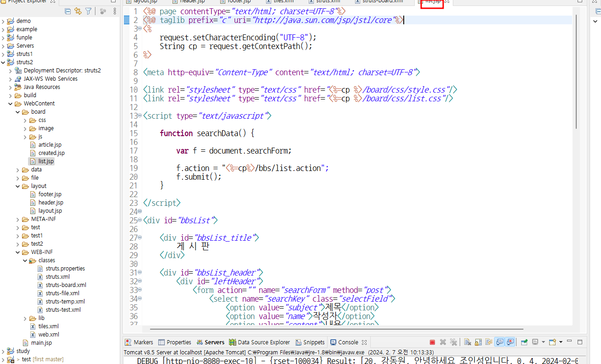Open struts-file.xml in classes folder
This screenshot has width=601, height=364.
tap(62, 293)
